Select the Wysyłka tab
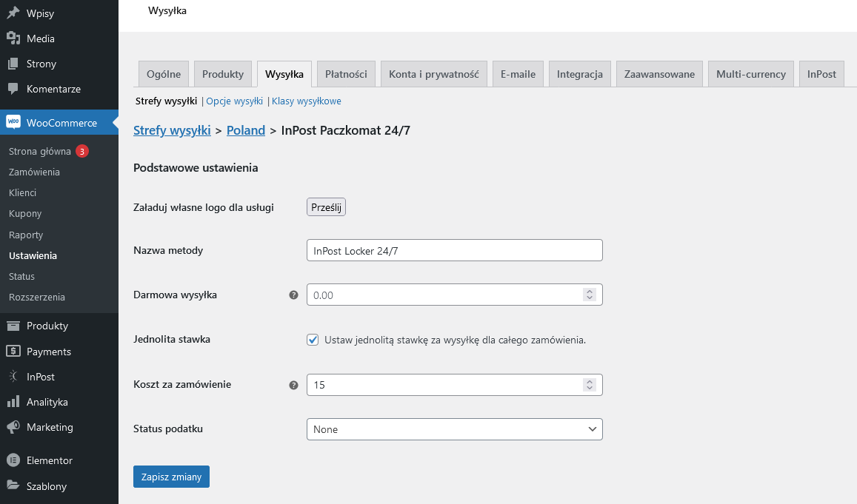Screen dimensions: 857x504 click(x=284, y=74)
